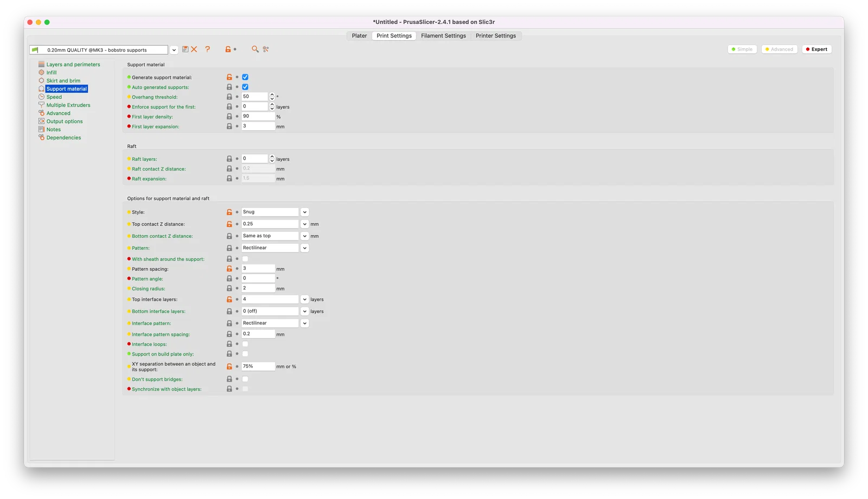Click unlock icon for XY separation
868x499 pixels.
(229, 367)
